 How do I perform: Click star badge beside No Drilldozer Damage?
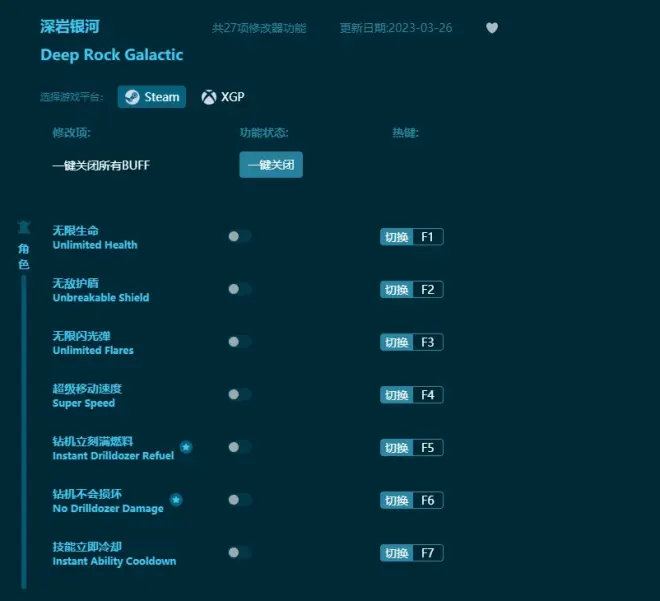[x=176, y=499]
